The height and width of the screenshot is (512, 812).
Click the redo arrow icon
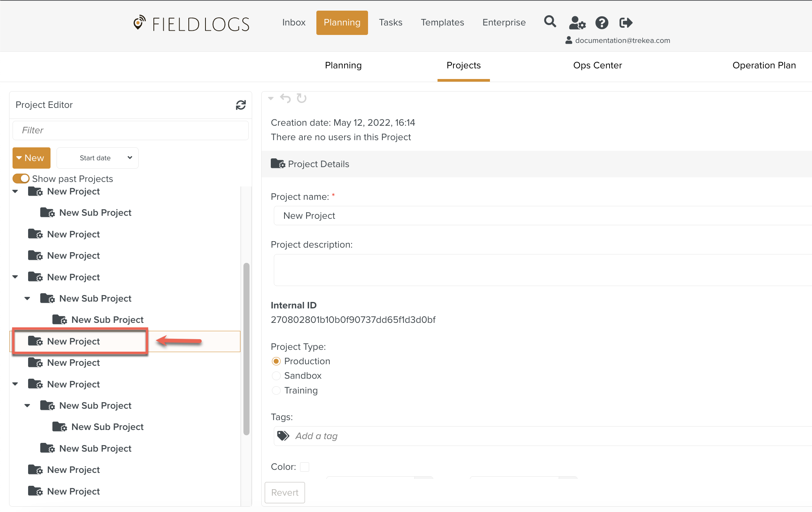[302, 98]
